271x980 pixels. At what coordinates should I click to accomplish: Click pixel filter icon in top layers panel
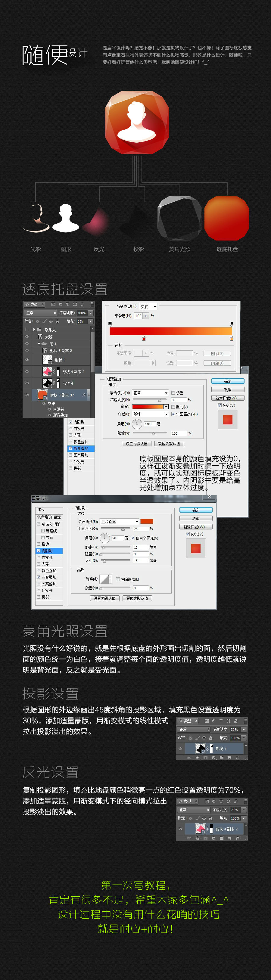[x=54, y=304]
